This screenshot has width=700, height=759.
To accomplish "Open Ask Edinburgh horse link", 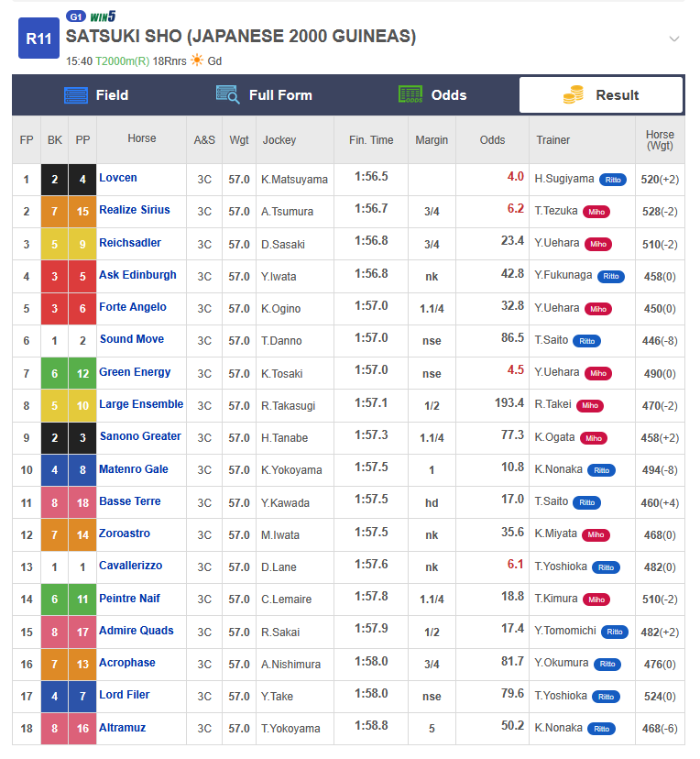I will click(x=137, y=274).
